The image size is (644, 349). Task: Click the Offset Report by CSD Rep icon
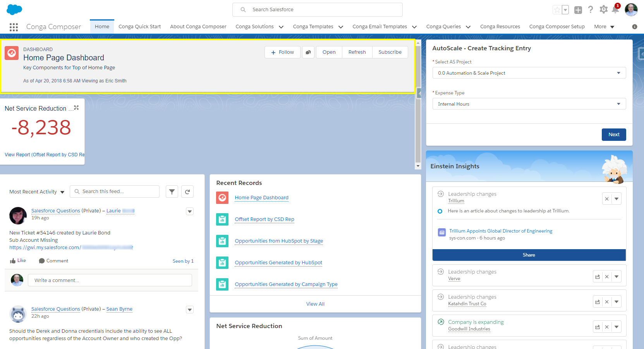(x=222, y=219)
